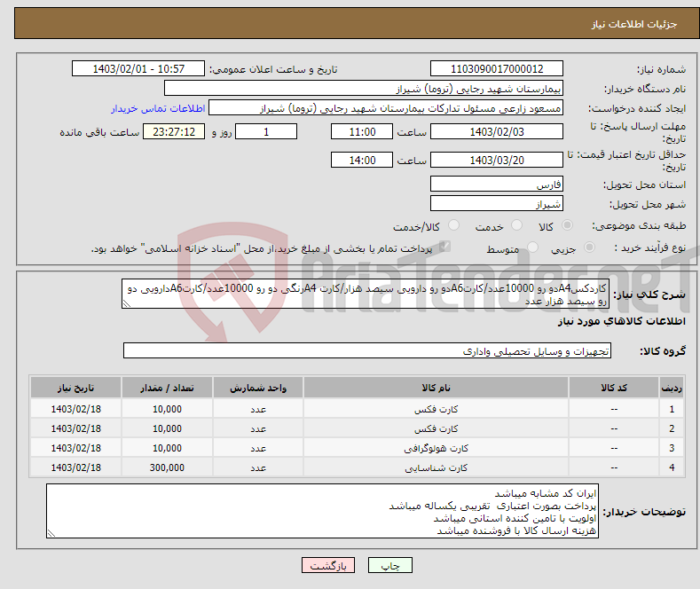Viewport: 700px width, 589px height.
Task: Select the متوسط purchase type radio
Action: [x=532, y=247]
